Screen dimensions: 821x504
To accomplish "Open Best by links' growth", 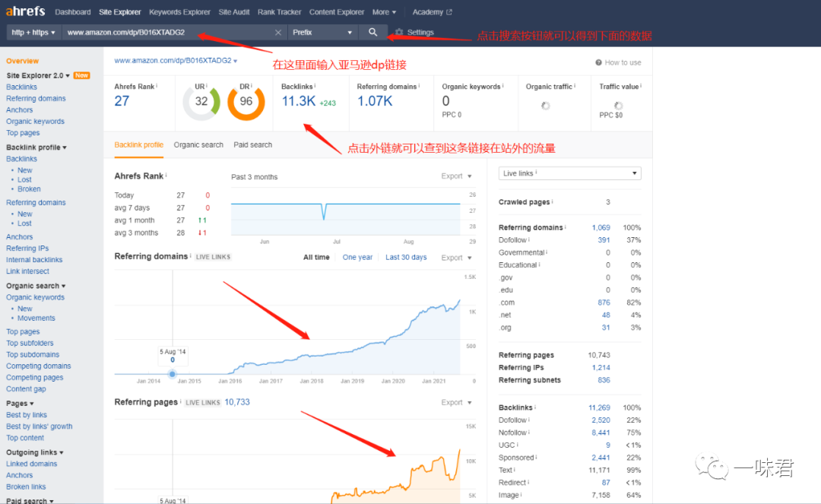I will point(40,426).
